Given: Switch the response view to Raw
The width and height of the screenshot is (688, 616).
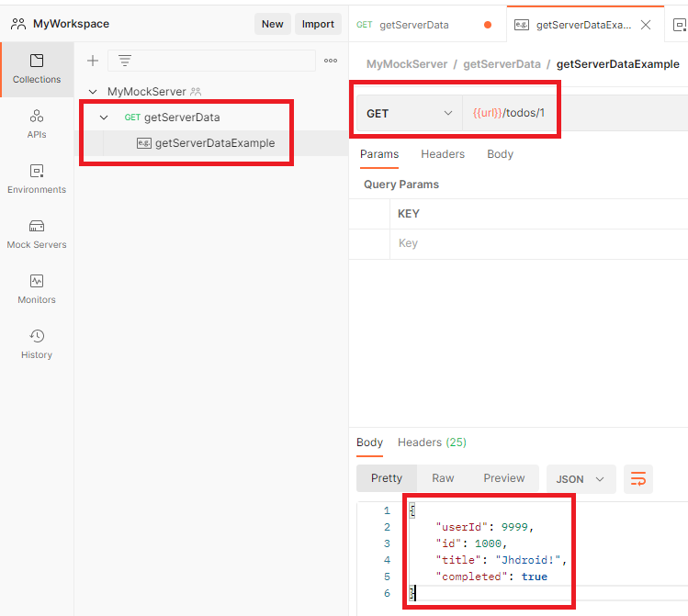Looking at the screenshot, I should pos(443,478).
